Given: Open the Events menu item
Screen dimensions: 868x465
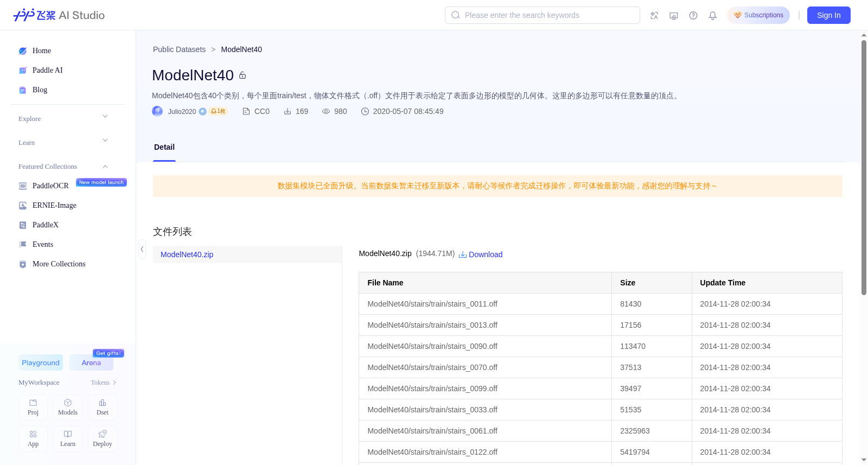Looking at the screenshot, I should (43, 245).
